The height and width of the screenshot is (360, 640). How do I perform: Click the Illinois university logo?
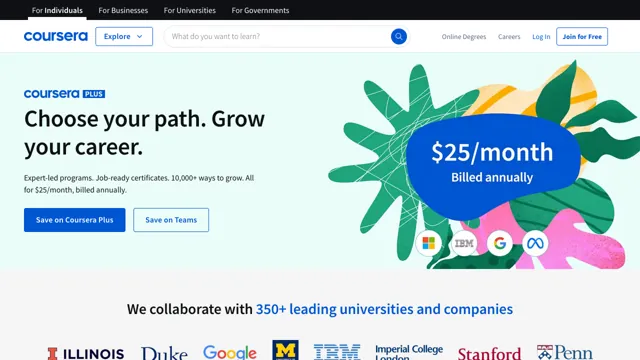pos(86,353)
